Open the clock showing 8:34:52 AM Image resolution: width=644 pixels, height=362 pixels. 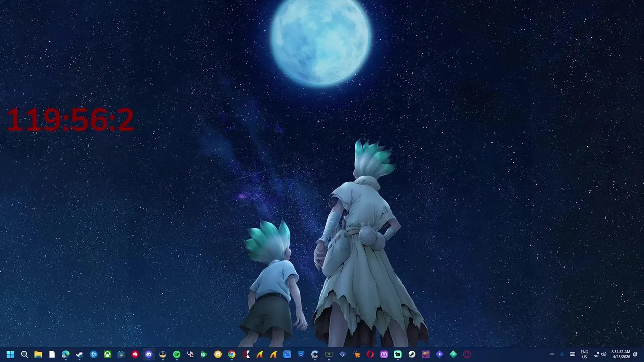(621, 354)
